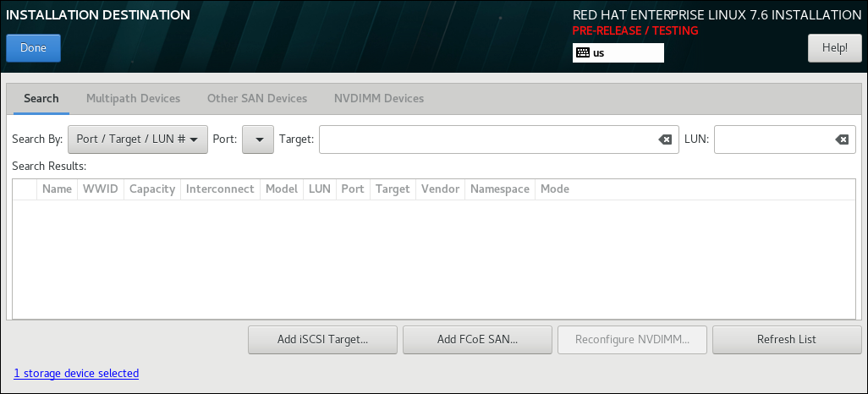Click the selection checkbox column header

(25, 189)
